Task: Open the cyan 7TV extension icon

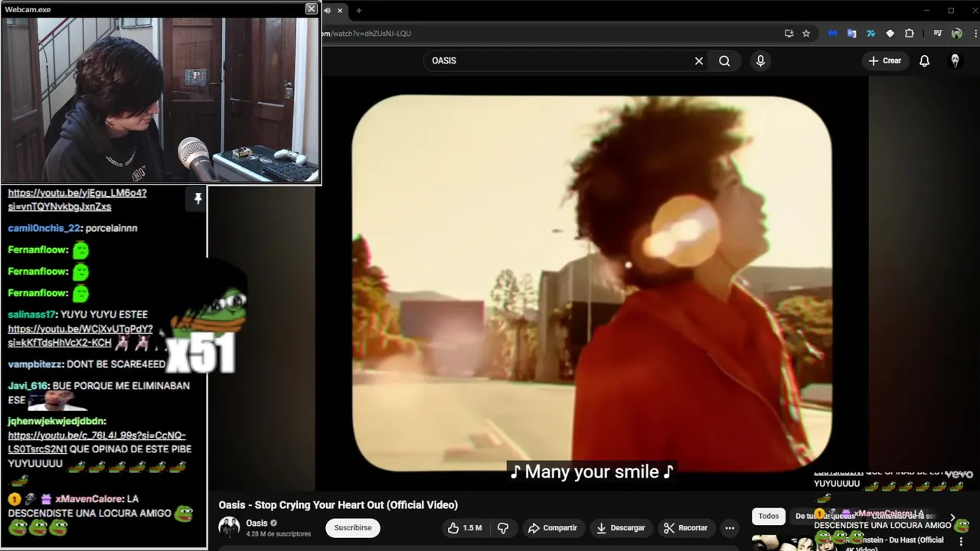Action: coord(871,34)
